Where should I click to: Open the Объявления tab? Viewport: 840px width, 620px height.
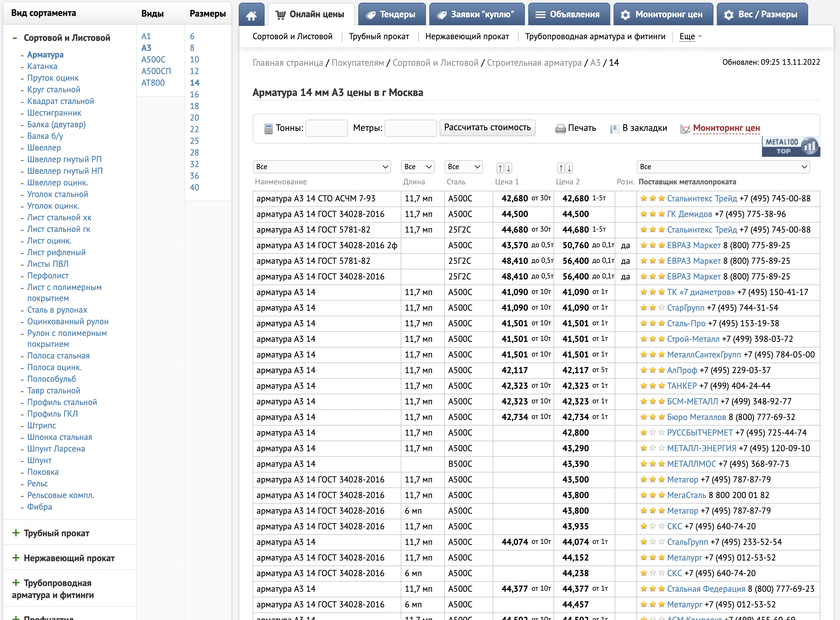click(x=569, y=15)
